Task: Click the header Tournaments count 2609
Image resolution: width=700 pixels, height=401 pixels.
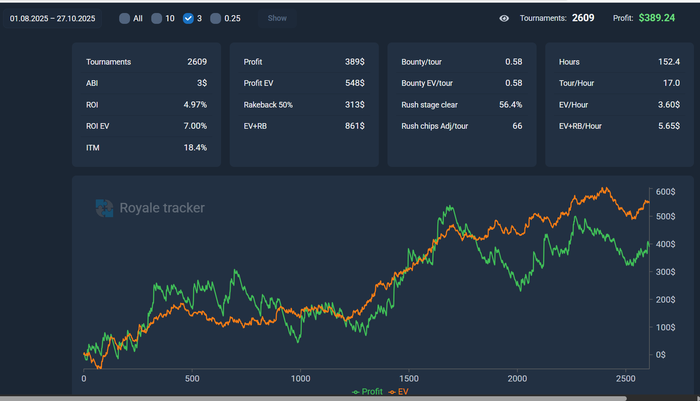Action: pos(583,18)
